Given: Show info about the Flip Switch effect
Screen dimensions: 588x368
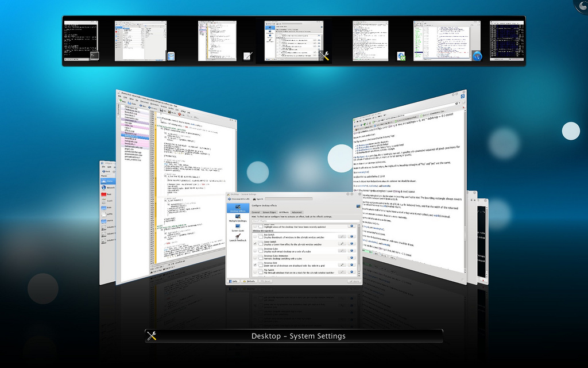Looking at the screenshot, I should [x=352, y=272].
